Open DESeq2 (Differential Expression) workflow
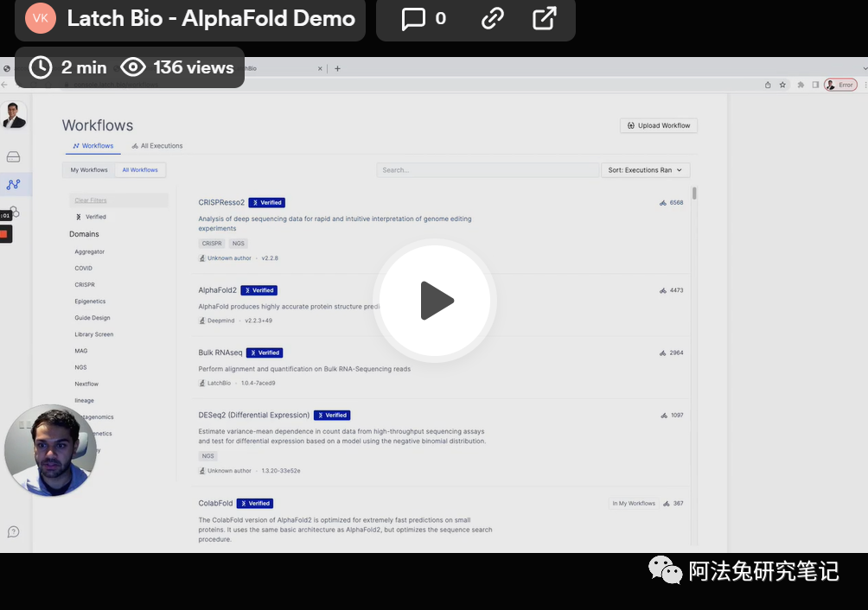 pyautogui.click(x=254, y=415)
